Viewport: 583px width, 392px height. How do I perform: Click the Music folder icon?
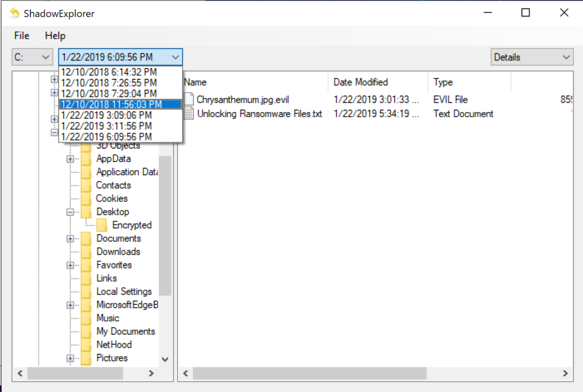pos(86,319)
